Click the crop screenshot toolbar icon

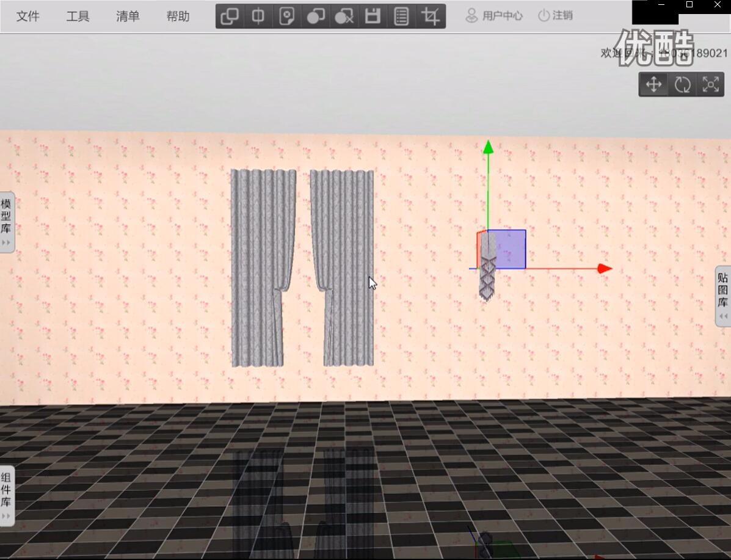pos(431,16)
